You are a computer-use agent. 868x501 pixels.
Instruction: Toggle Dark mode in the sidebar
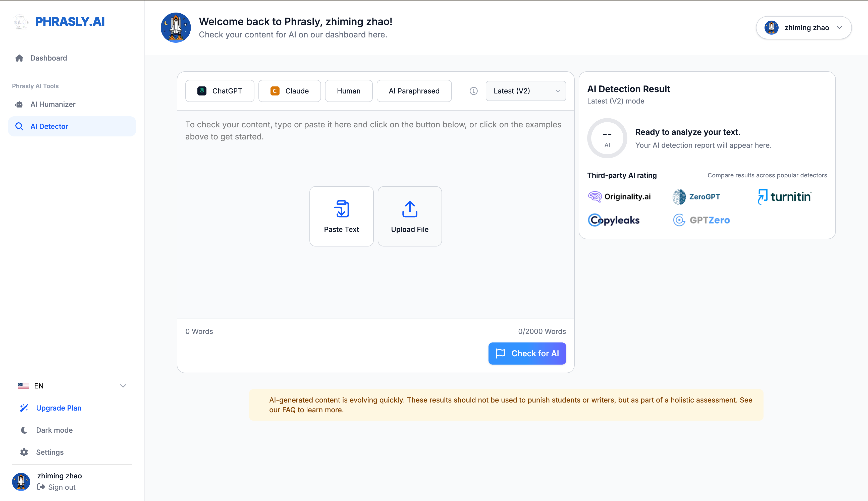(54, 430)
